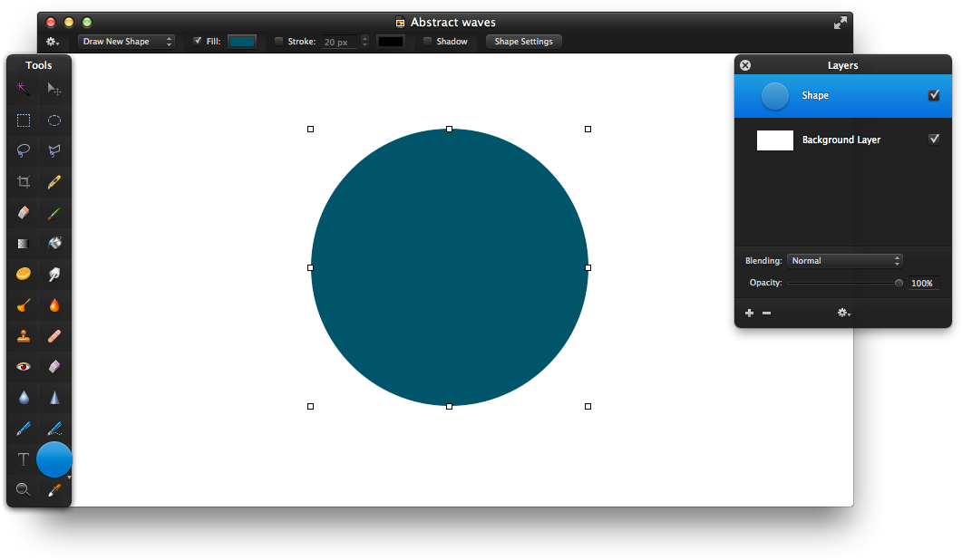Select the Magic Wand tool
Screen dimensions: 962x560
(x=22, y=89)
